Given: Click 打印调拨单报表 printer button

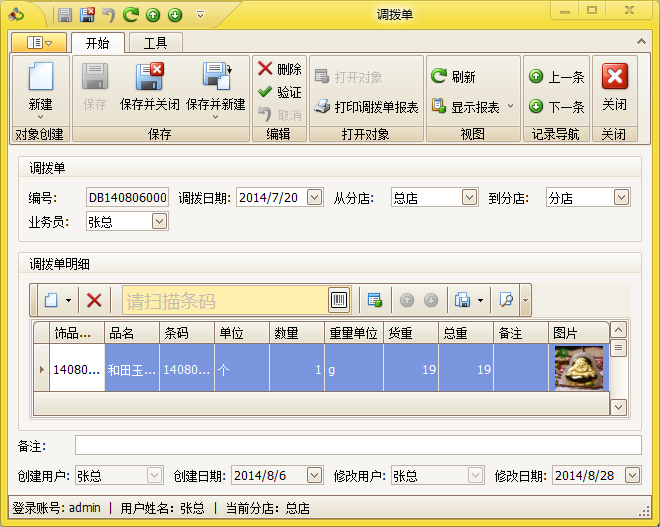Looking at the screenshot, I should tap(366, 107).
